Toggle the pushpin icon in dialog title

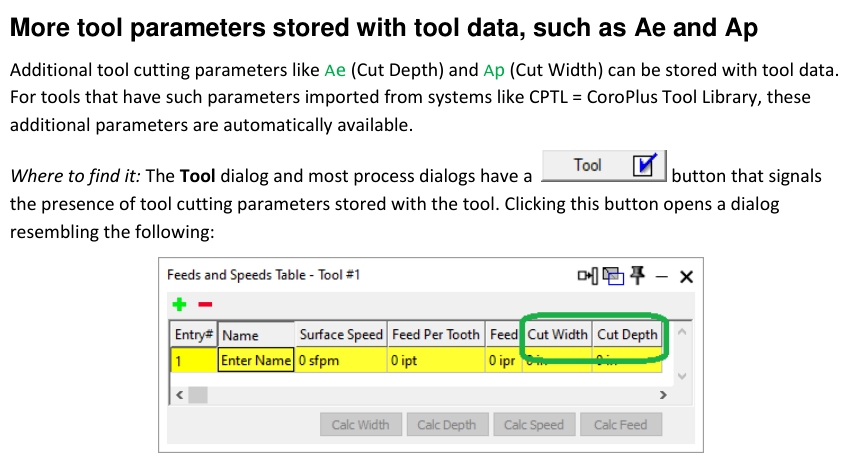[638, 275]
